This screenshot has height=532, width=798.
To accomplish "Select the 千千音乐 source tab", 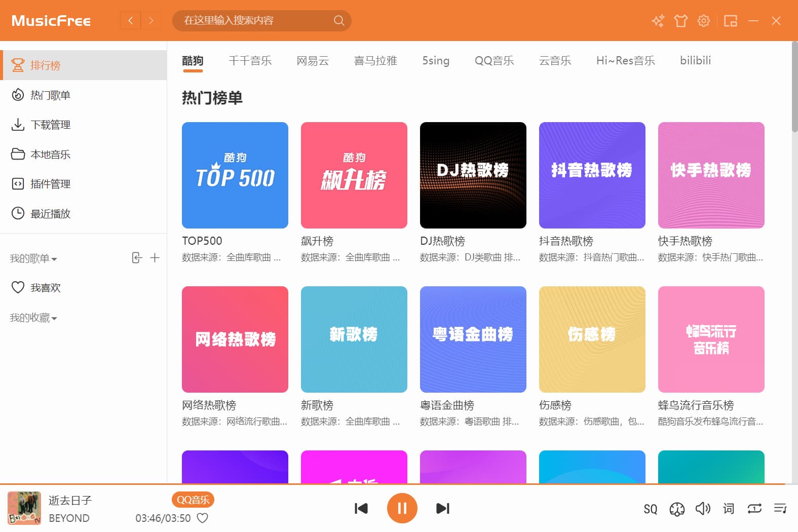I will 250,61.
